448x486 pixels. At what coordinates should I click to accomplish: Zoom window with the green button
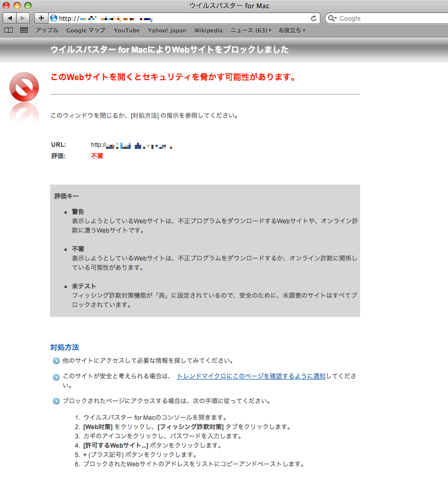pos(28,6)
